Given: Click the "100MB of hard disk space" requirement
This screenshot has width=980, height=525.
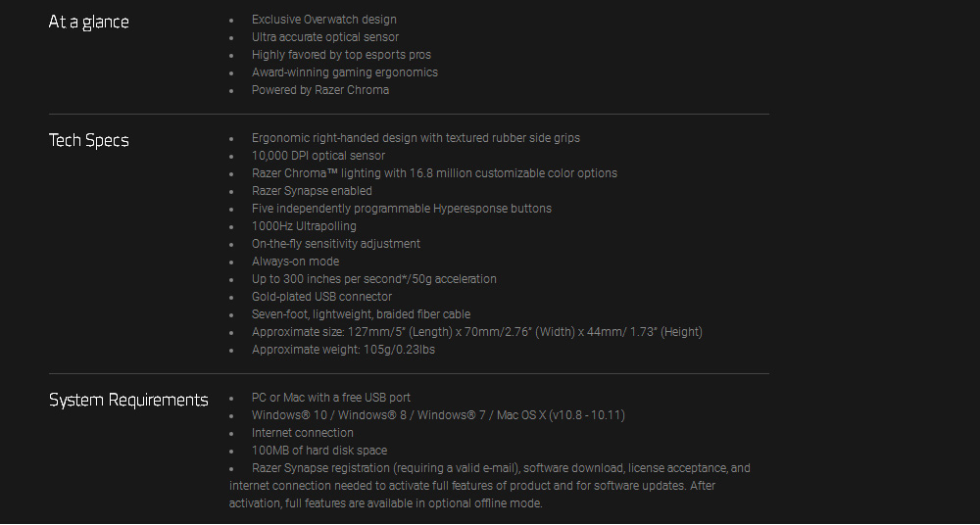Looking at the screenshot, I should pos(318,451).
